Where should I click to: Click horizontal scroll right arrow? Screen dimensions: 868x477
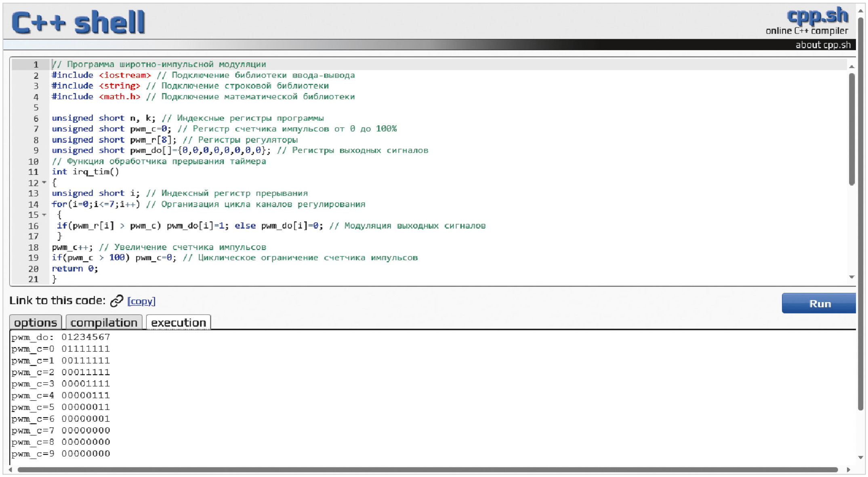point(848,469)
